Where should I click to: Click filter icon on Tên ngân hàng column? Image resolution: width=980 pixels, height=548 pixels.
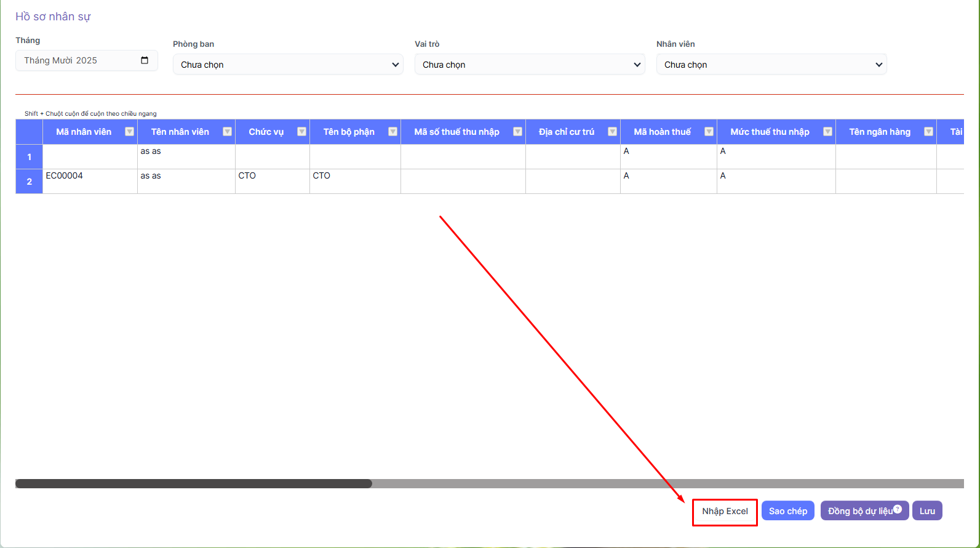[928, 132]
